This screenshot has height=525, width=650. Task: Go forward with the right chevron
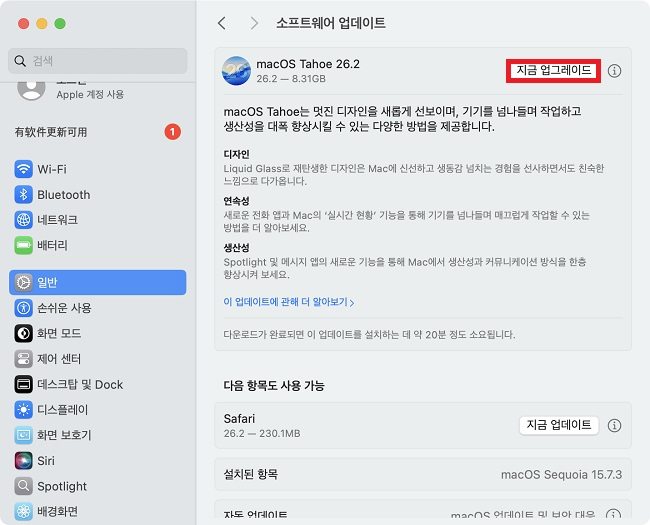pos(254,23)
